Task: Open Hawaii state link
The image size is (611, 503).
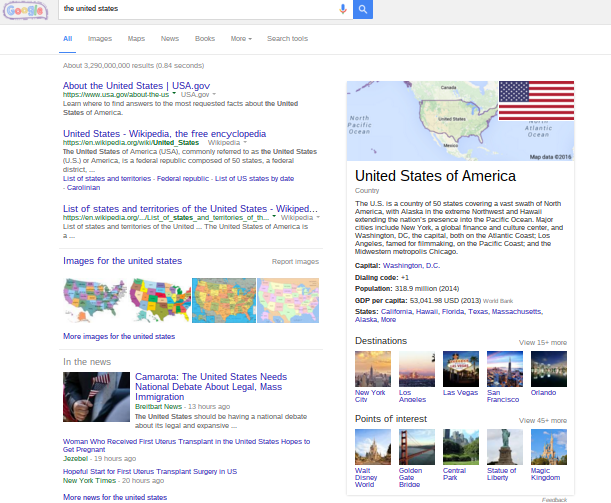Action: (x=427, y=311)
